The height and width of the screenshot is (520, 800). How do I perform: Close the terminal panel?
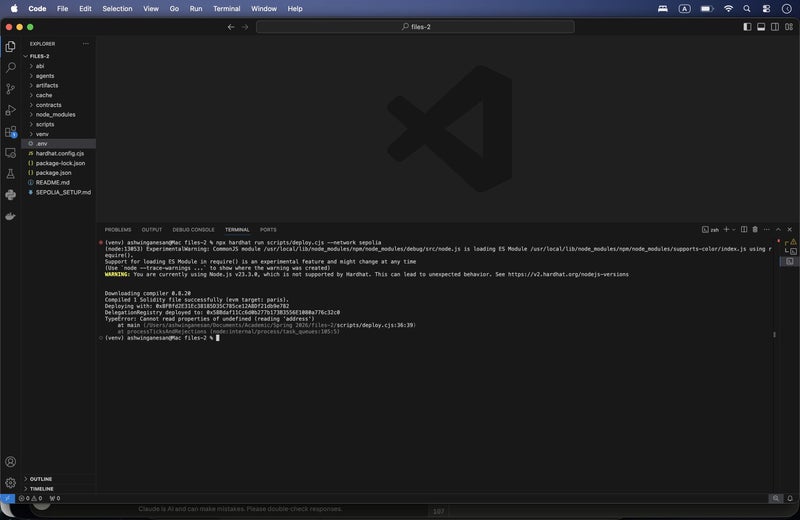pyautogui.click(x=789, y=230)
